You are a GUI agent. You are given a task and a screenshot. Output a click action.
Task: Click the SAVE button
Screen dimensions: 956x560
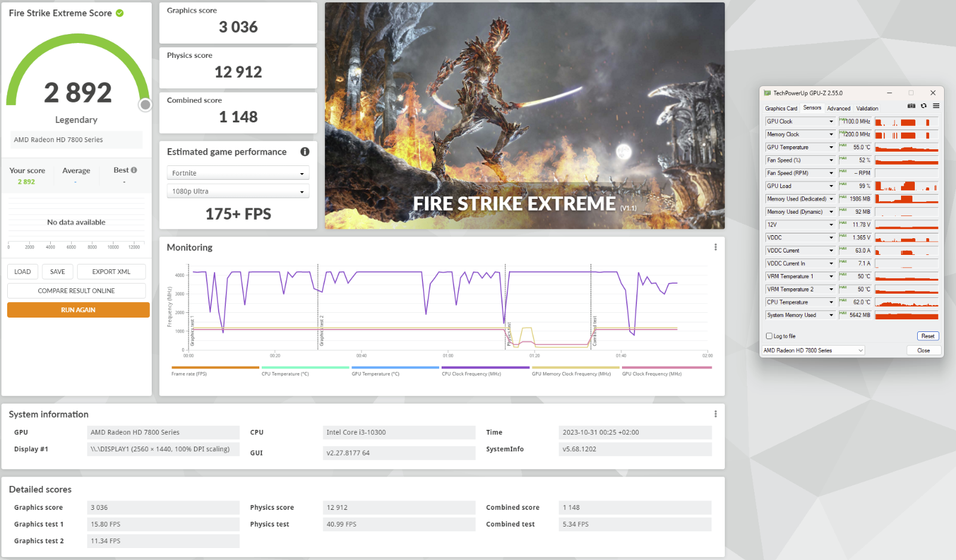pos(57,272)
